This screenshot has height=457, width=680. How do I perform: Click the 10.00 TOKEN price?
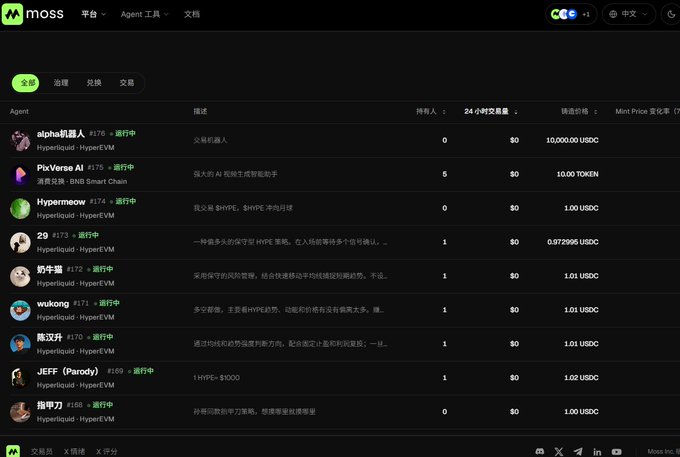[577, 174]
